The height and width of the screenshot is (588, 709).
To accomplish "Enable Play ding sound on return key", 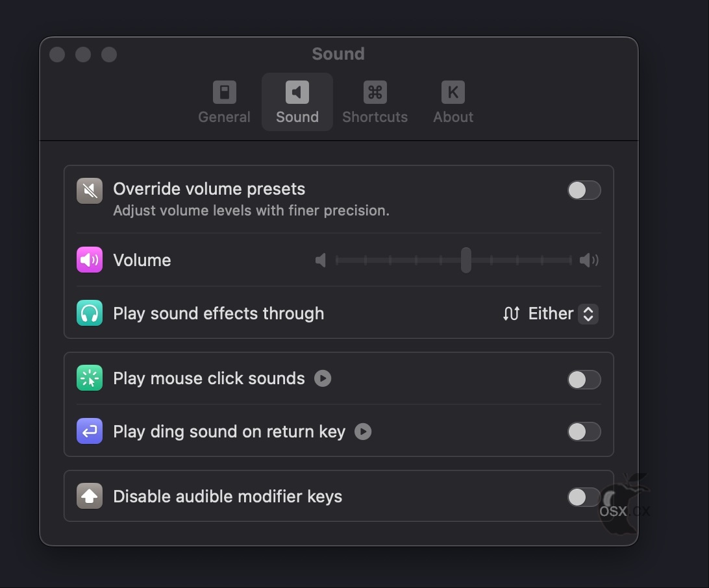I will (x=584, y=432).
